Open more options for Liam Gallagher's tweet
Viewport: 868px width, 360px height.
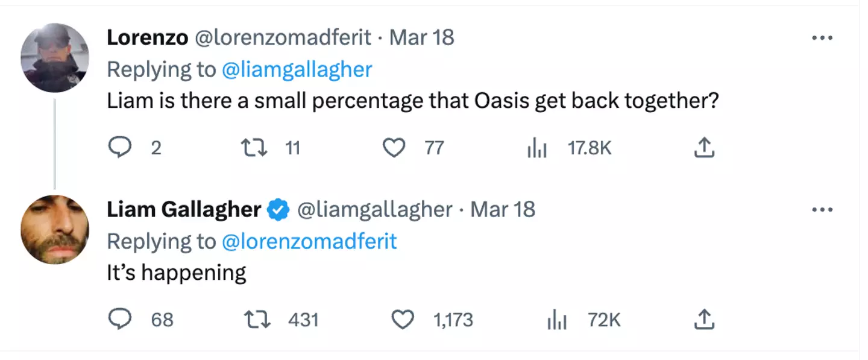click(x=822, y=210)
